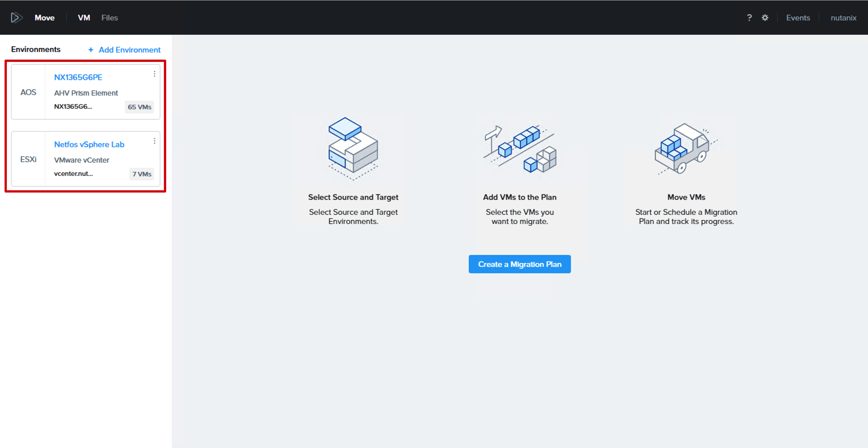Switch to the VM tab
868x448 pixels.
[x=84, y=18]
